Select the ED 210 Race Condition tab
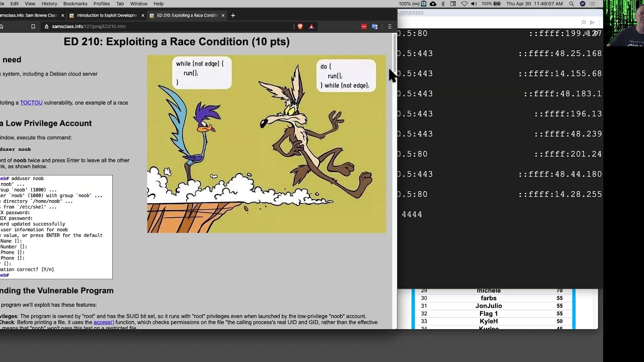The image size is (644, 362). pos(187,16)
